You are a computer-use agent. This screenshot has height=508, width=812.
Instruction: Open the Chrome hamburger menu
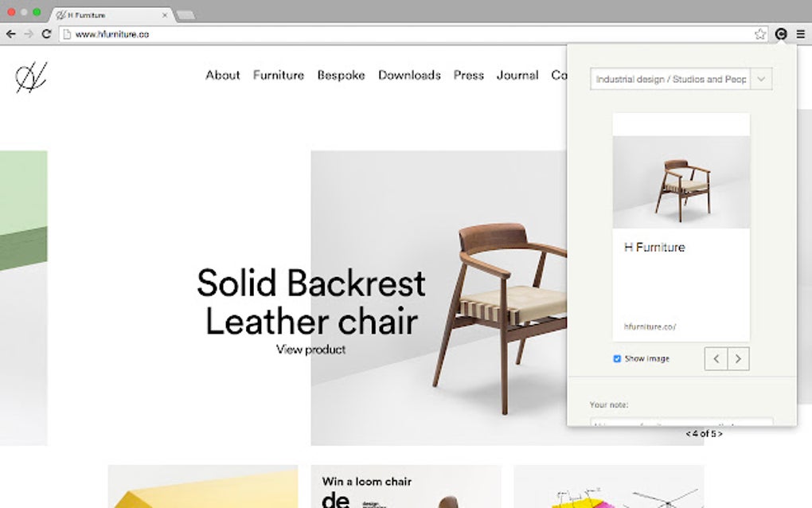point(801,34)
